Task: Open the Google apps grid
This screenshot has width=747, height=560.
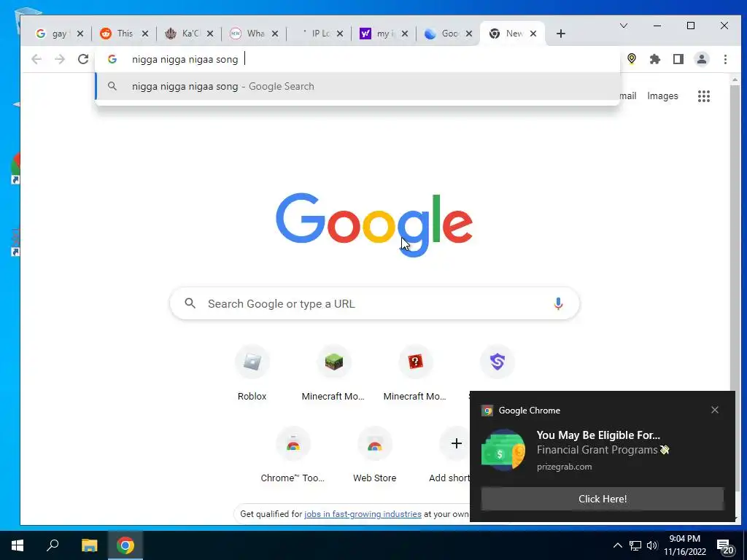Action: point(704,96)
